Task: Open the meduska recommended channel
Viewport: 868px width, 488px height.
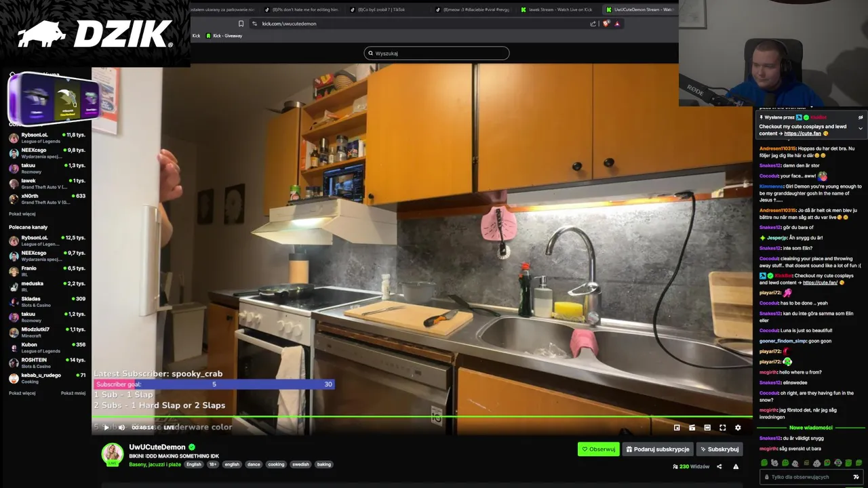Action: coord(47,286)
